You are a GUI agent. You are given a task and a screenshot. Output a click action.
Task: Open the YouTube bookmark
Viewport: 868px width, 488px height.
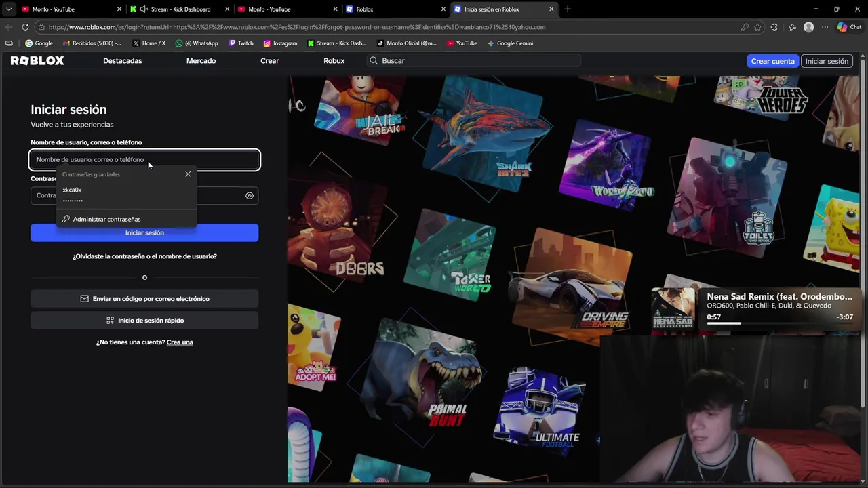coord(462,43)
